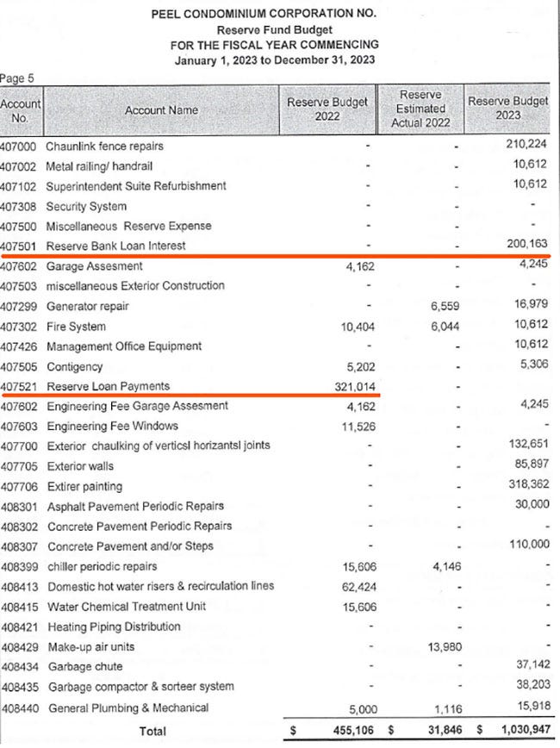
Task: Click 'Management Office Equipment' account name
Action: 124,346
